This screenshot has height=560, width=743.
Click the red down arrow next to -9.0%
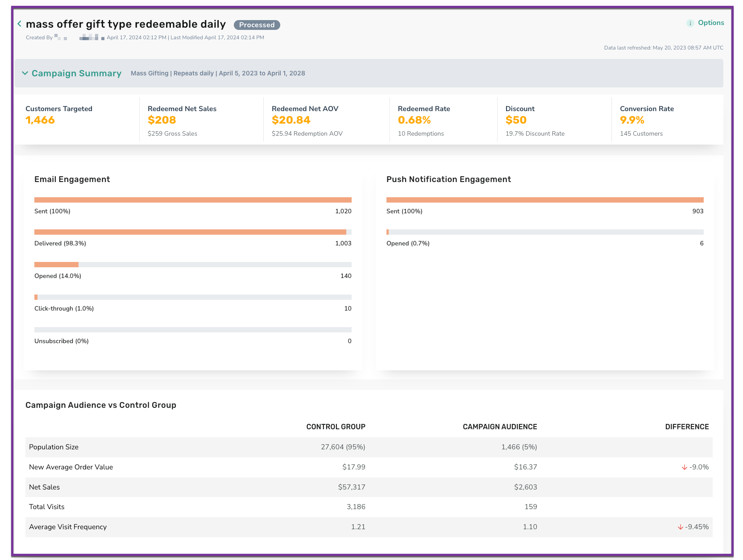(684, 467)
